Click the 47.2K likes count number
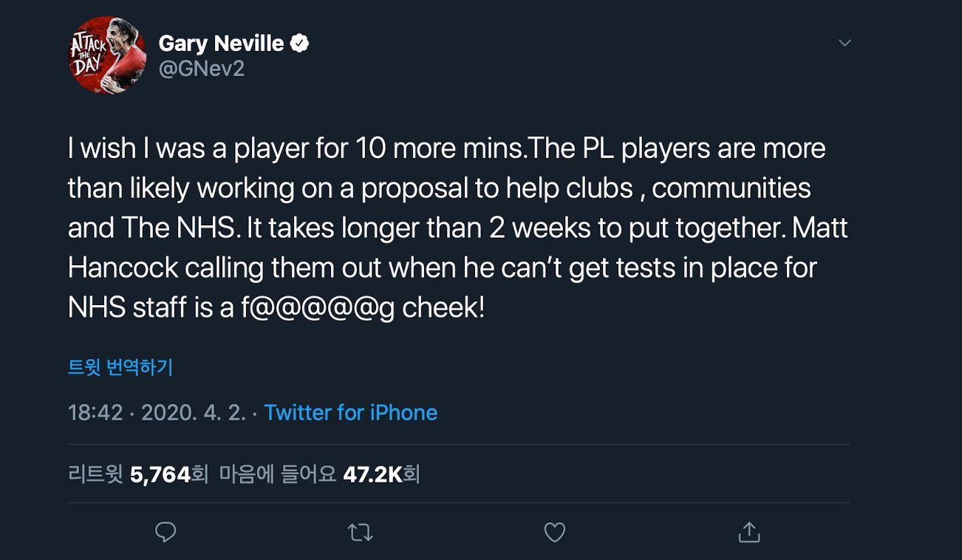 point(372,474)
